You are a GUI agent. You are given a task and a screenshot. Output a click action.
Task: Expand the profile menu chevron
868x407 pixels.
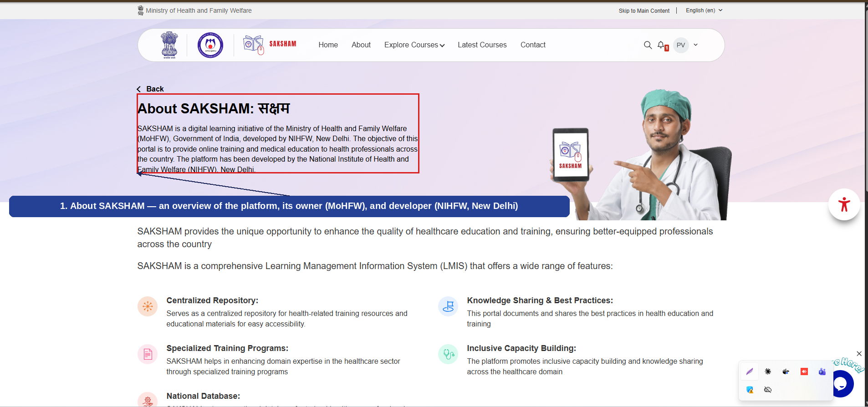pyautogui.click(x=695, y=45)
